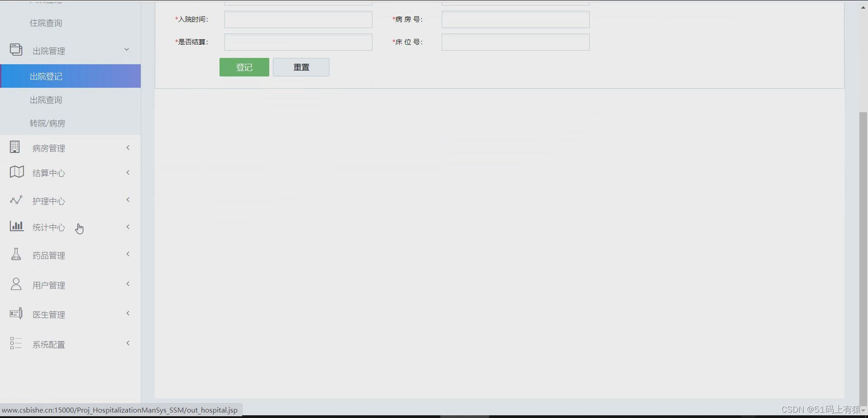
Task: Click the scrollbar up arrow
Action: 863,8
